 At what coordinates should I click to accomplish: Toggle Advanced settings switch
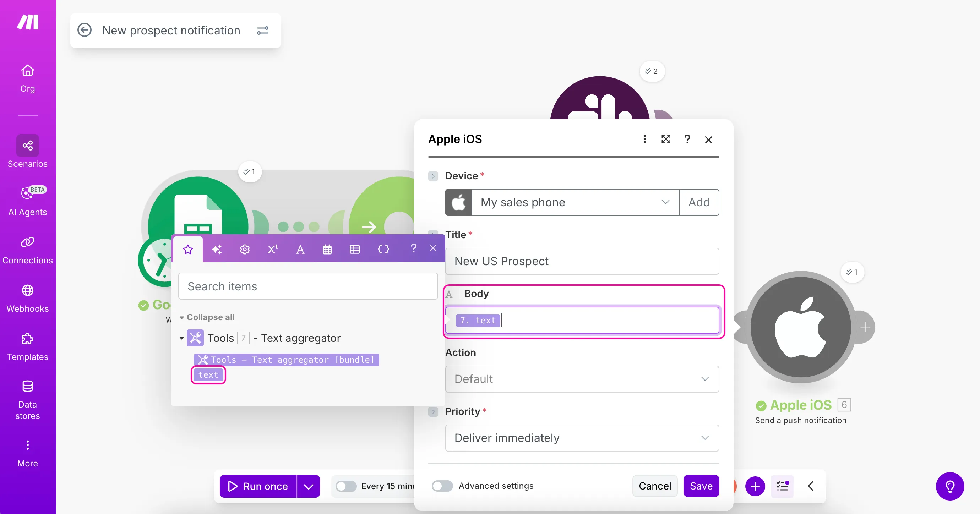pyautogui.click(x=442, y=486)
